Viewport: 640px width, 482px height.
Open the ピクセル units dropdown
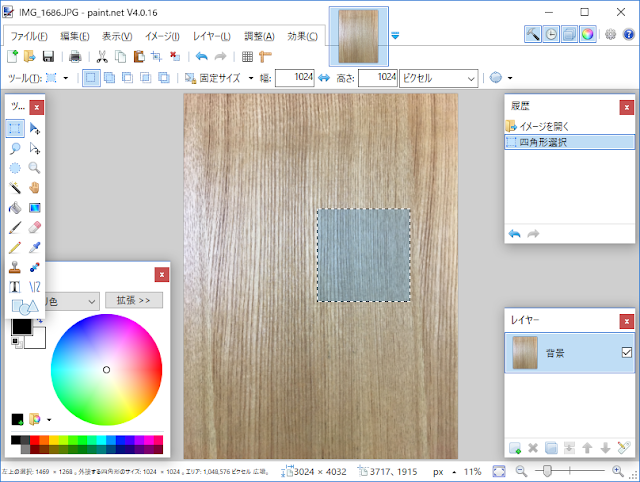[438, 78]
